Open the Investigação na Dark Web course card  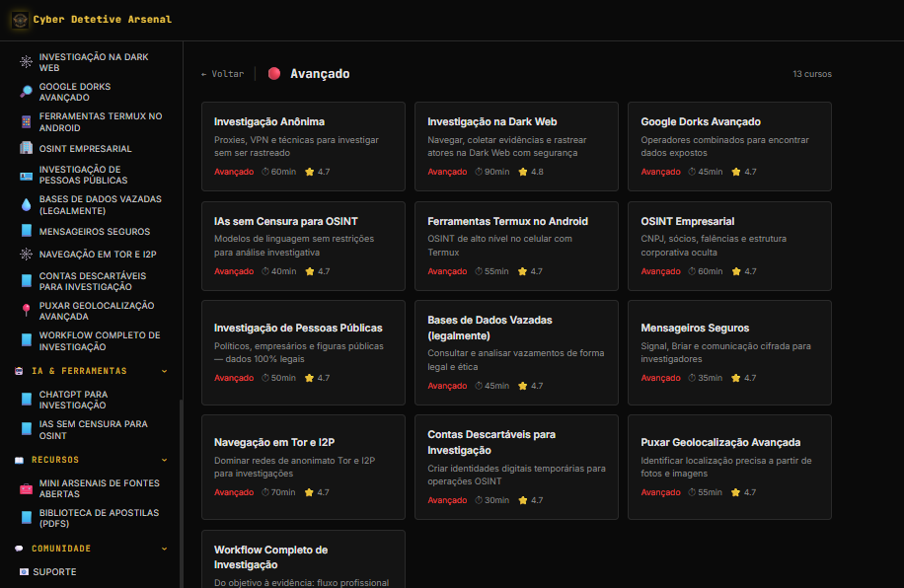click(516, 146)
